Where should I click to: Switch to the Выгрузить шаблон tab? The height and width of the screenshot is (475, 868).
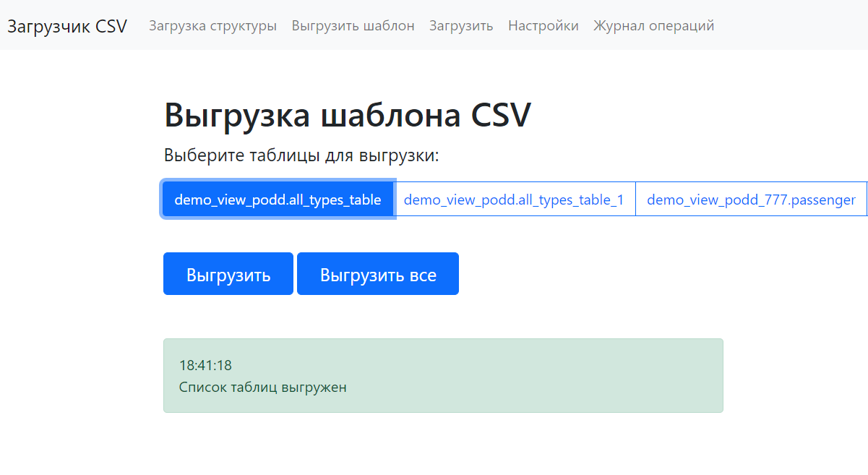[353, 25]
